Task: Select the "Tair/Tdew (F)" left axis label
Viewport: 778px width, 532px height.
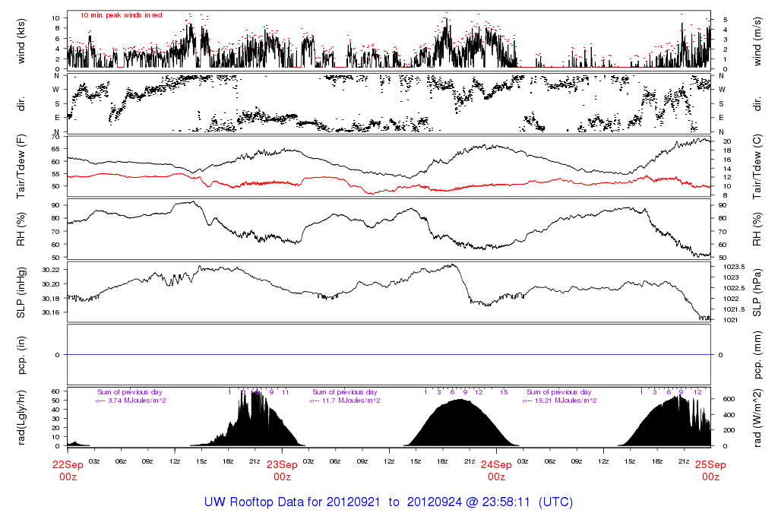Action: [x=23, y=166]
